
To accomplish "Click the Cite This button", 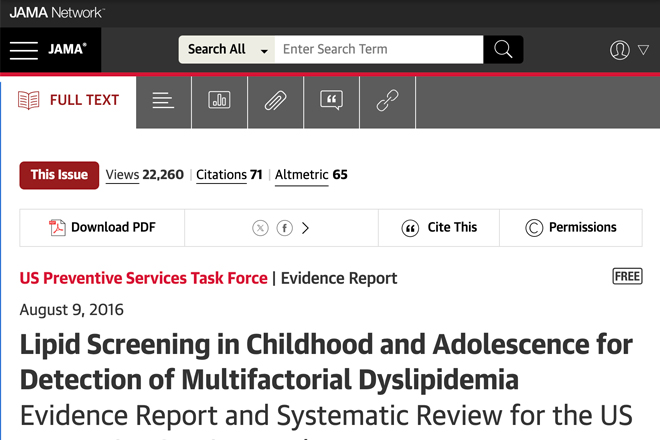I will (439, 228).
